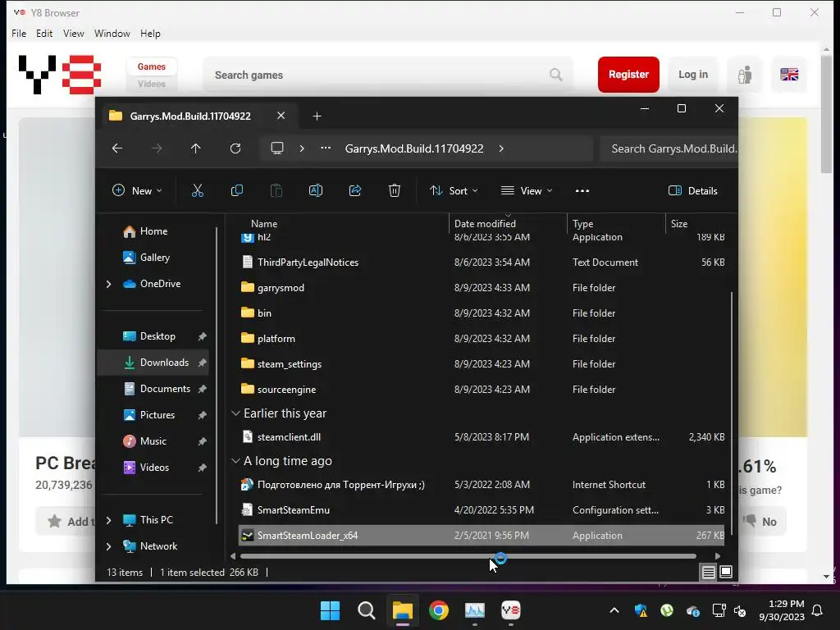This screenshot has width=840, height=630.
Task: Click the File Explorer taskbar icon
Action: (402, 610)
